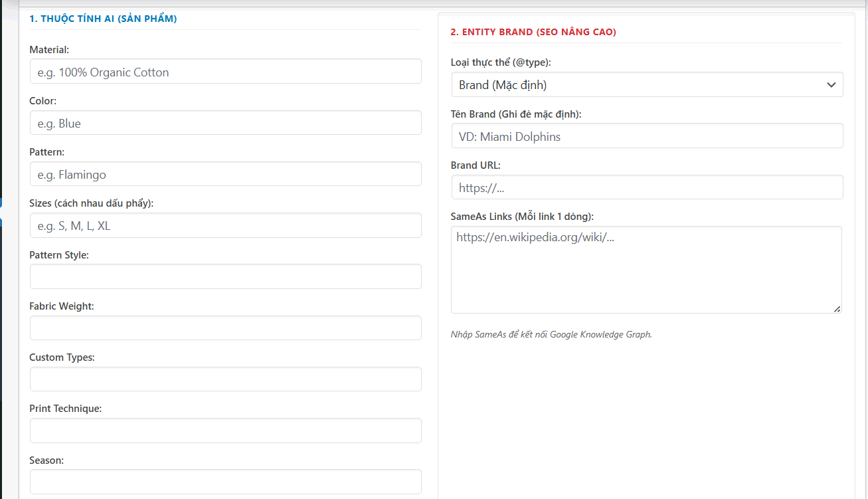Click the Season input field
Viewport: 868px width, 499px height.
(225, 482)
